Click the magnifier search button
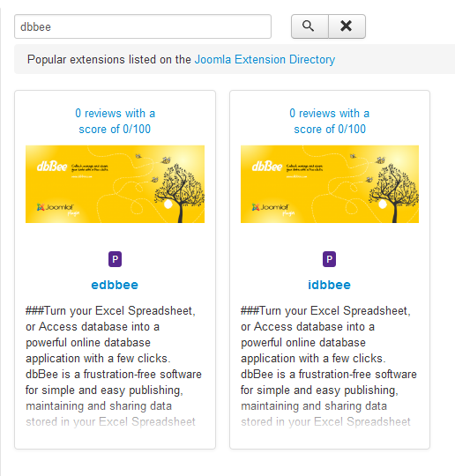The height and width of the screenshot is (476, 455). (x=310, y=26)
